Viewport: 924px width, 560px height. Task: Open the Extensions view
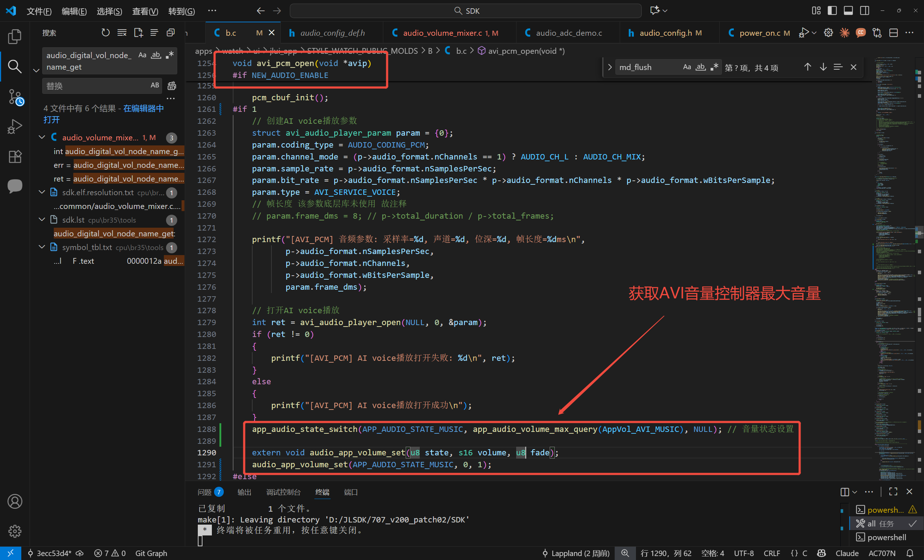15,156
